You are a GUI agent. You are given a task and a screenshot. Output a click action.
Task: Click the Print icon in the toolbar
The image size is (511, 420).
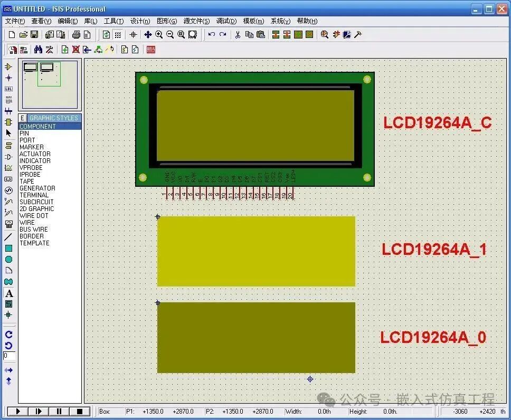76,34
